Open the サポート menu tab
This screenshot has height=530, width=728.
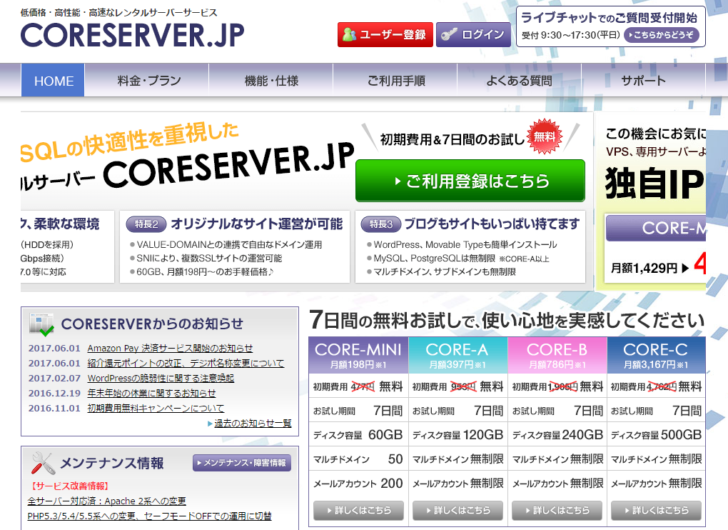pos(644,80)
